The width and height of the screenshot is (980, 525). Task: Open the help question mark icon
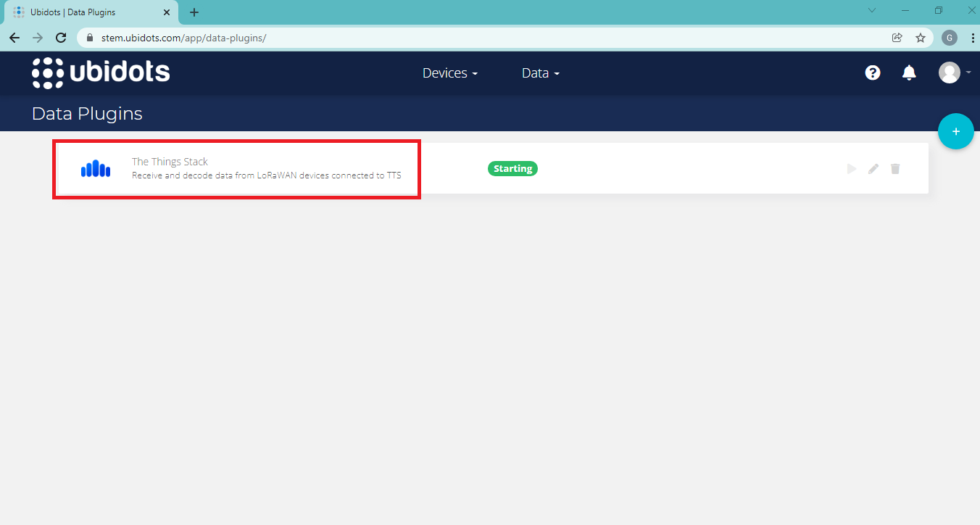[x=873, y=73]
